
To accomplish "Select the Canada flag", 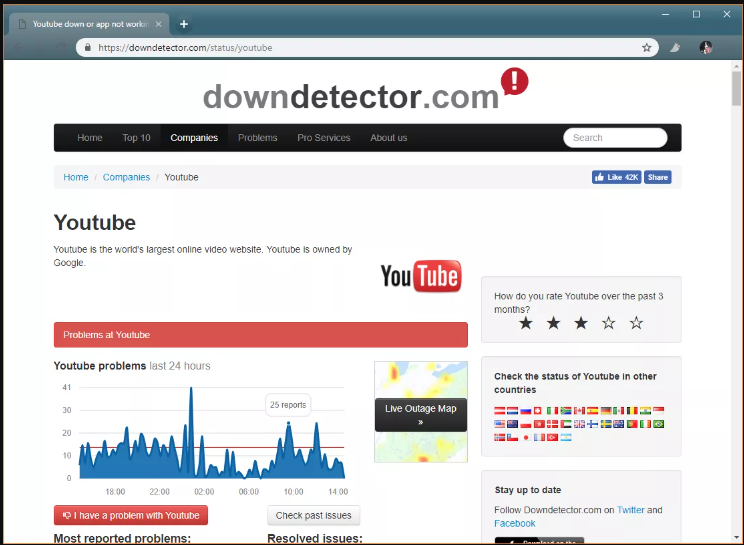I will (579, 411).
